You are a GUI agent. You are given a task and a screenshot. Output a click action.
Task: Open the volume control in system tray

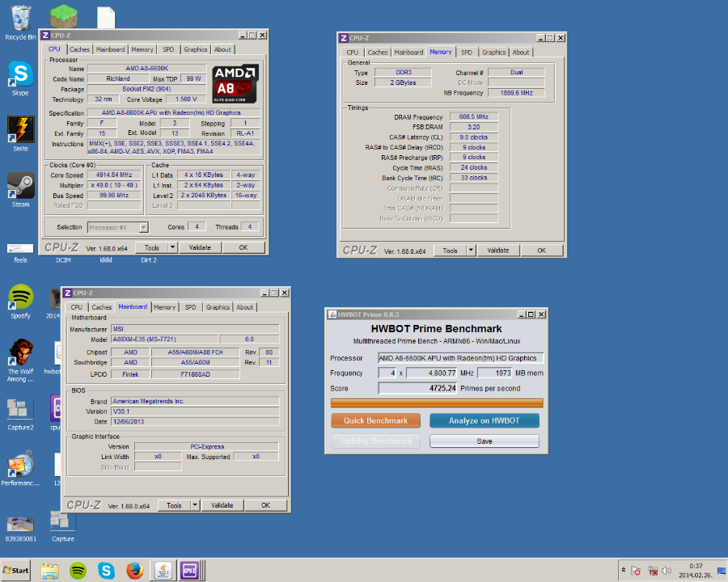(667, 571)
